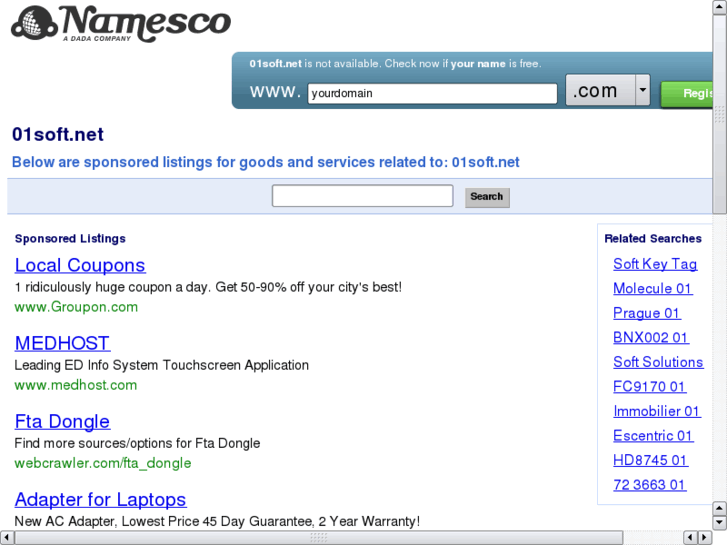Click the horizontal scrollbar right arrow at far right
The height and width of the screenshot is (545, 727).
tap(705, 538)
